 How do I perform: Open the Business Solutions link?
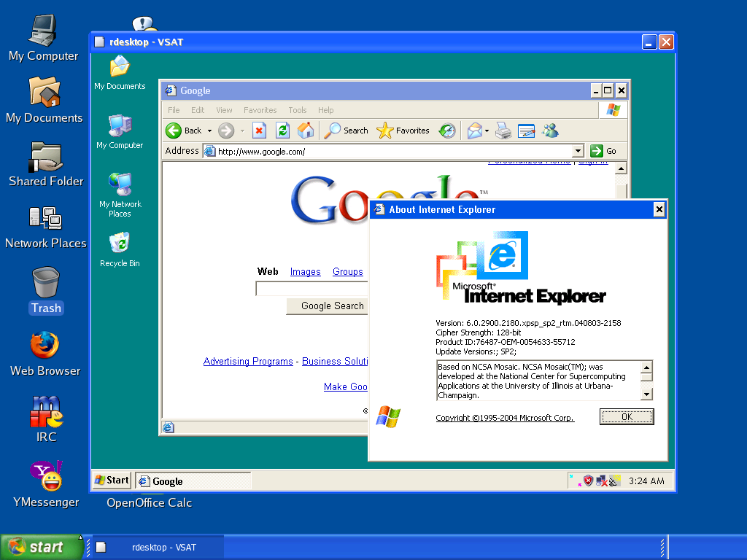point(335,362)
